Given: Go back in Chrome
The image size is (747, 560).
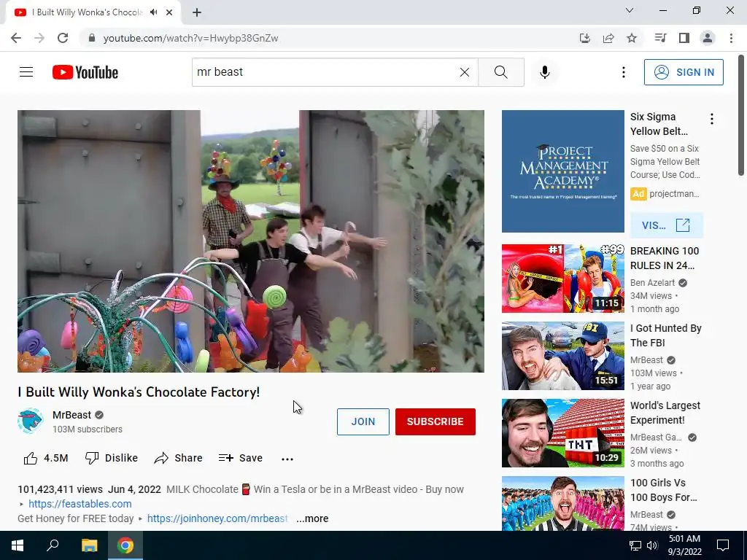Looking at the screenshot, I should pyautogui.click(x=16, y=38).
